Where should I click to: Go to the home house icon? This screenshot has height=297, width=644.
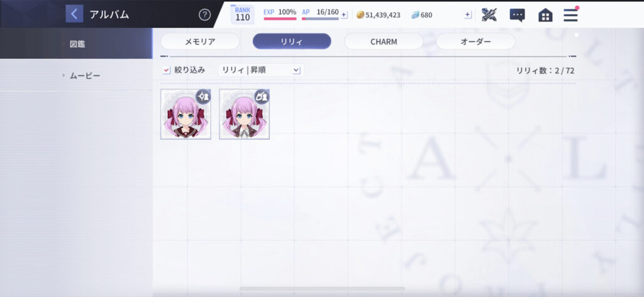(x=545, y=15)
